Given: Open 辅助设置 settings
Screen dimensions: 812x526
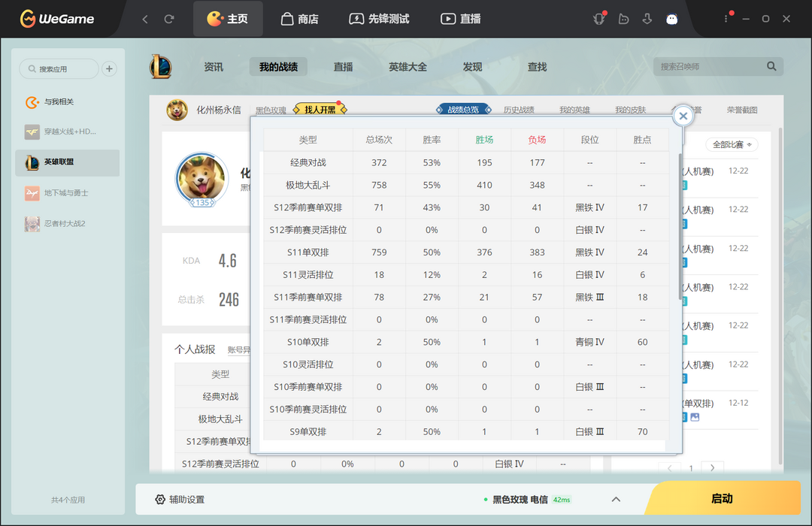Looking at the screenshot, I should tap(180, 500).
